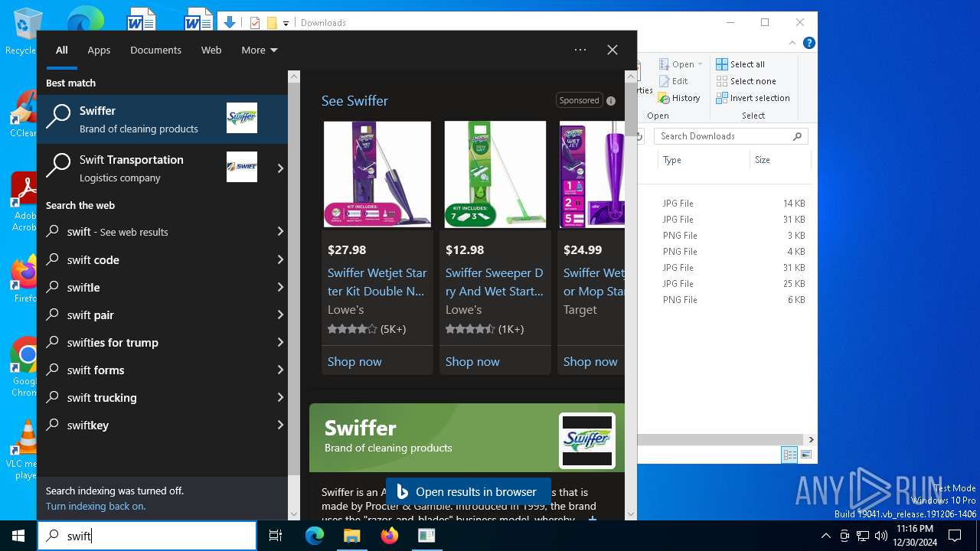This screenshot has height=551, width=980.
Task: Expand the 'swift trucking' suggestion arrow
Action: (280, 398)
